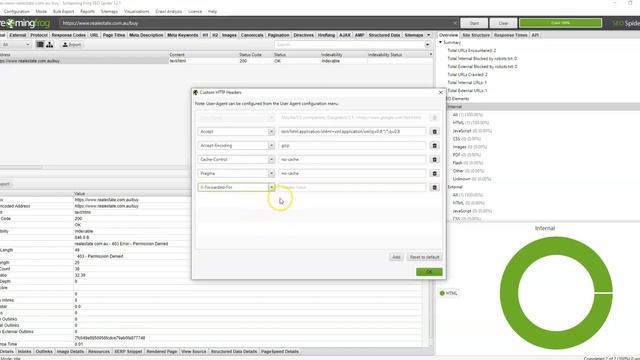640x360 pixels.
Task: Click the column picker plus icon in the results table
Action: click(x=431, y=54)
